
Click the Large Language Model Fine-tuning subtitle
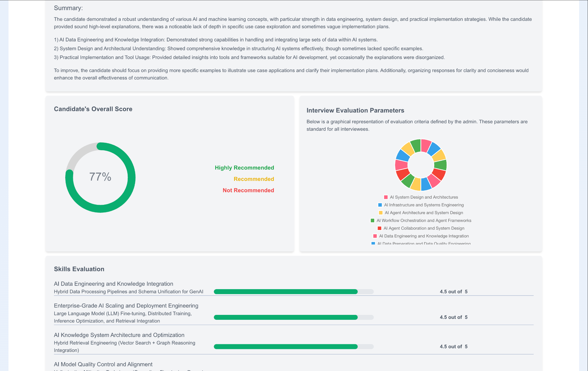click(x=123, y=317)
